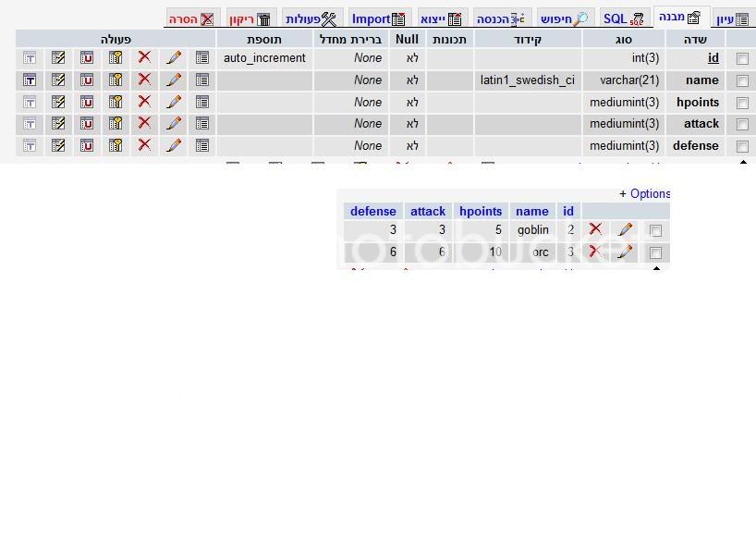Sort results by defense column header
Image resolution: width=756 pixels, height=541 pixels.
coord(373,212)
